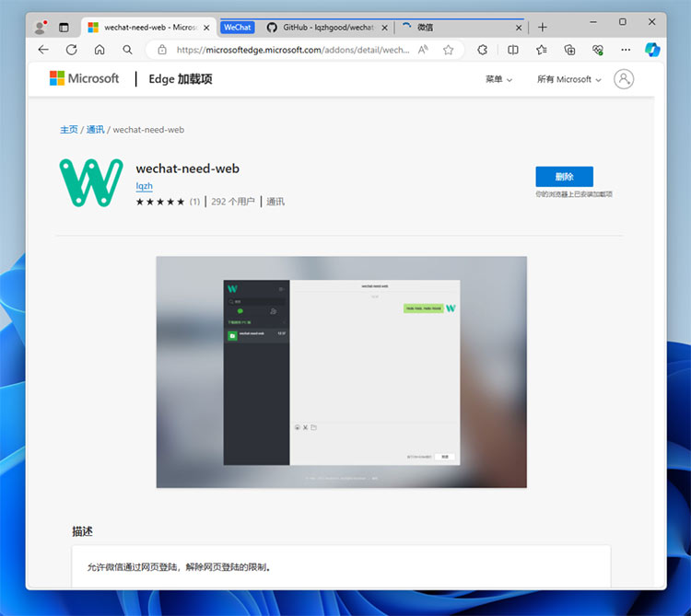Close the GitHub lqzhgood tab

point(385,28)
